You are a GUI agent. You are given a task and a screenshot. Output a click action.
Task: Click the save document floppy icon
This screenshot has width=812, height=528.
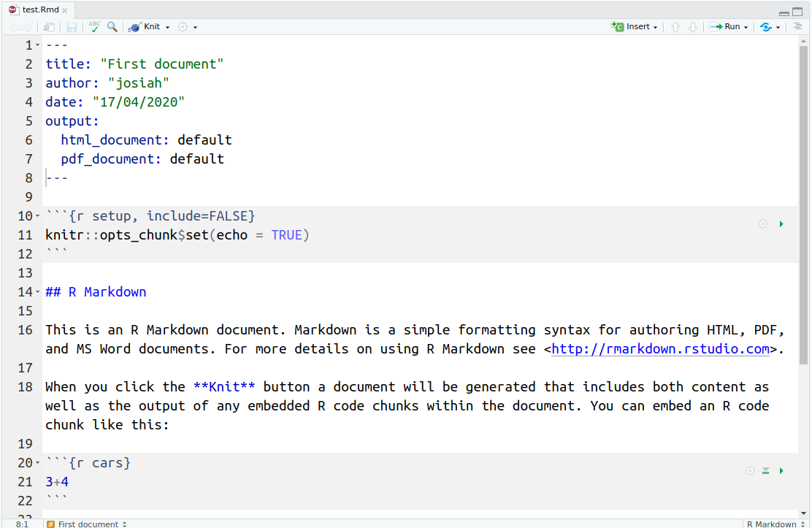[x=72, y=27]
